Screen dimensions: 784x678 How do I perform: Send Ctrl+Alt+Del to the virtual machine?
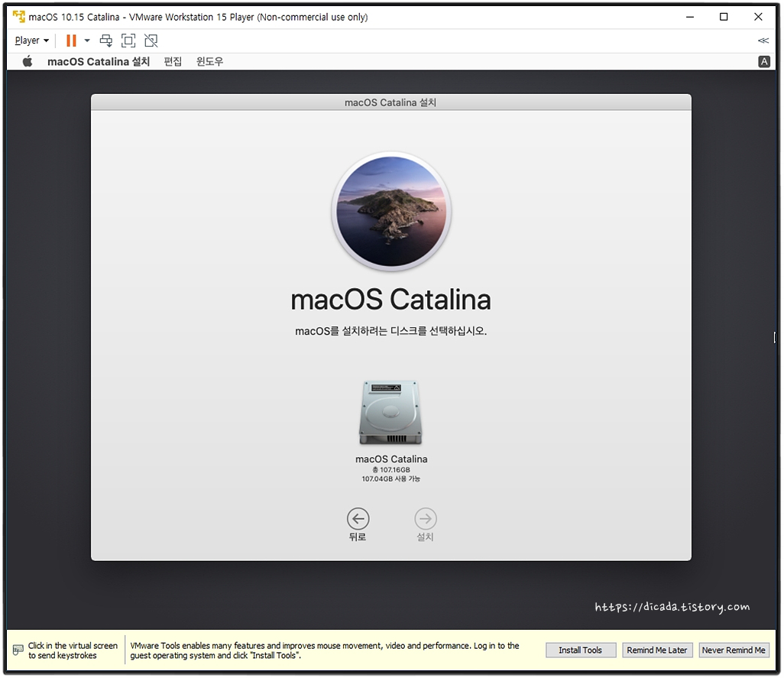(x=106, y=41)
